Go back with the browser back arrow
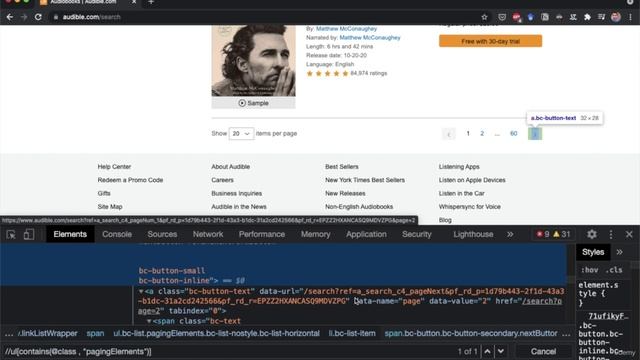 click(10, 17)
